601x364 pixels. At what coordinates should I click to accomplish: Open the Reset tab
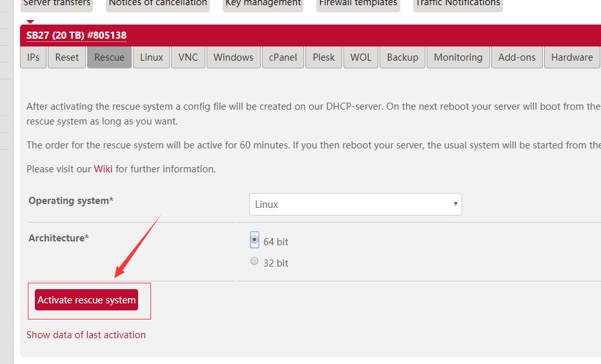pyautogui.click(x=66, y=57)
